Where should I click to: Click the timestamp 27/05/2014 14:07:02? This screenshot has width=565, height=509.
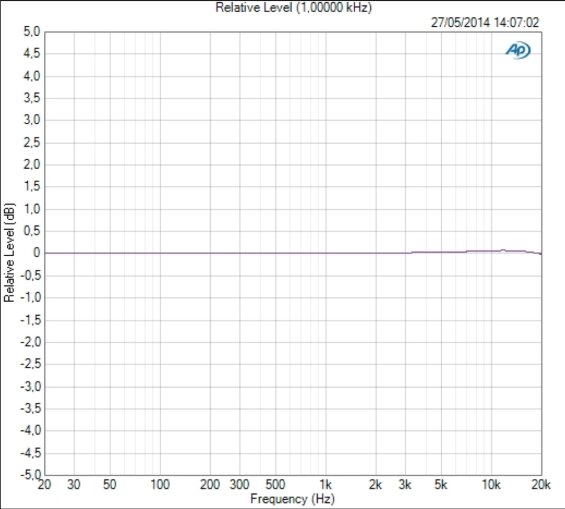(485, 23)
